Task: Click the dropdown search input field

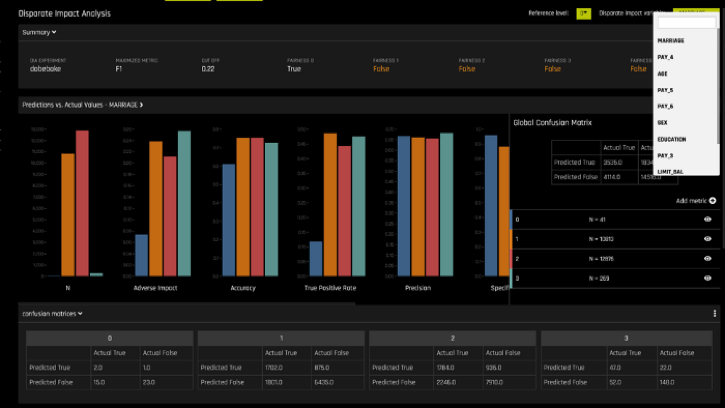Action: pos(686,23)
